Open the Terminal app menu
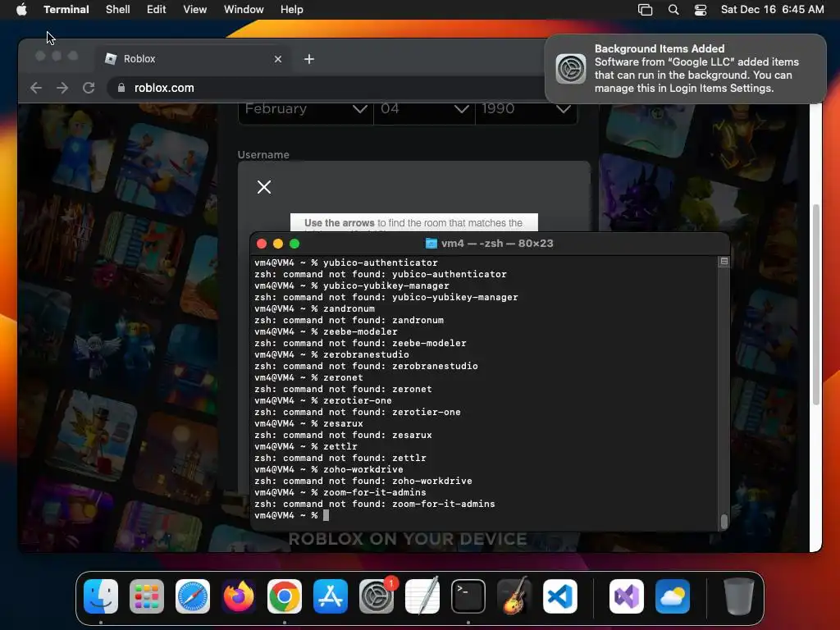 point(66,9)
